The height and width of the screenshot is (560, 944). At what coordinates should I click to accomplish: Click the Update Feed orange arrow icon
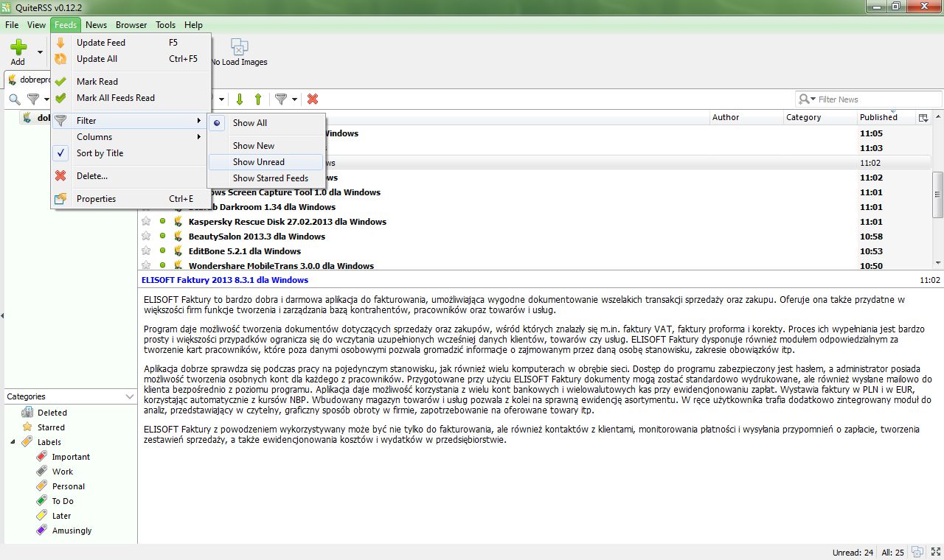click(60, 43)
